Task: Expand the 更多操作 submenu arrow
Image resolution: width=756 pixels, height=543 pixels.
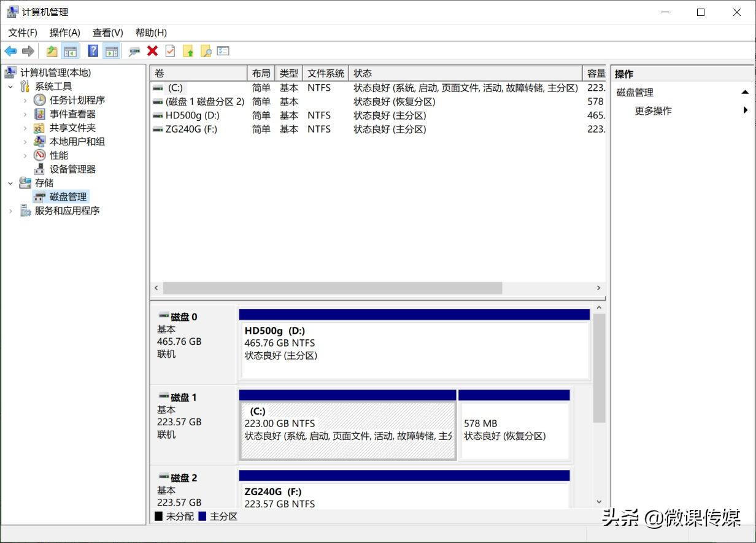Action: (746, 110)
